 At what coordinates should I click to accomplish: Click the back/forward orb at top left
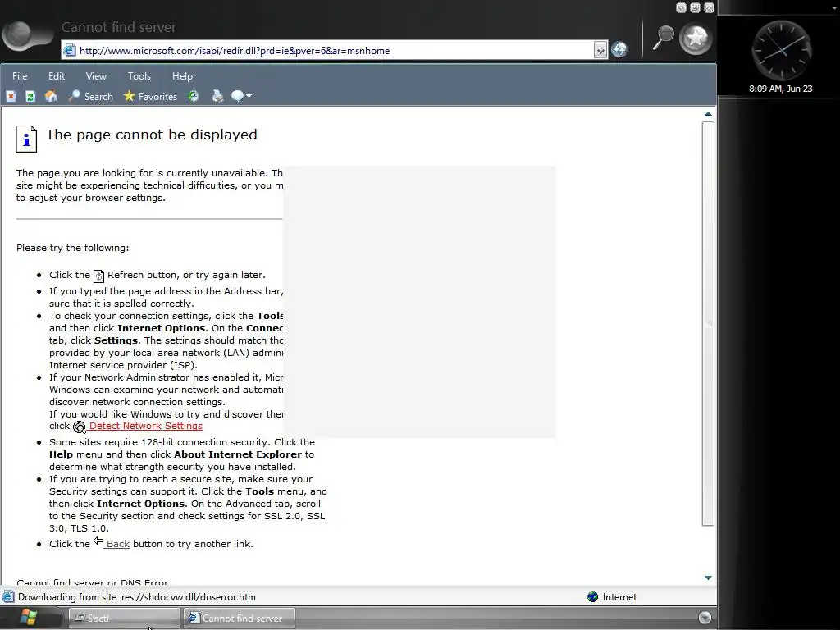point(27,35)
